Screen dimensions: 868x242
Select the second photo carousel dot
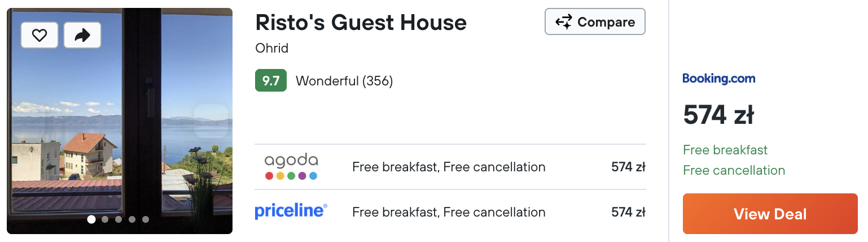[105, 219]
